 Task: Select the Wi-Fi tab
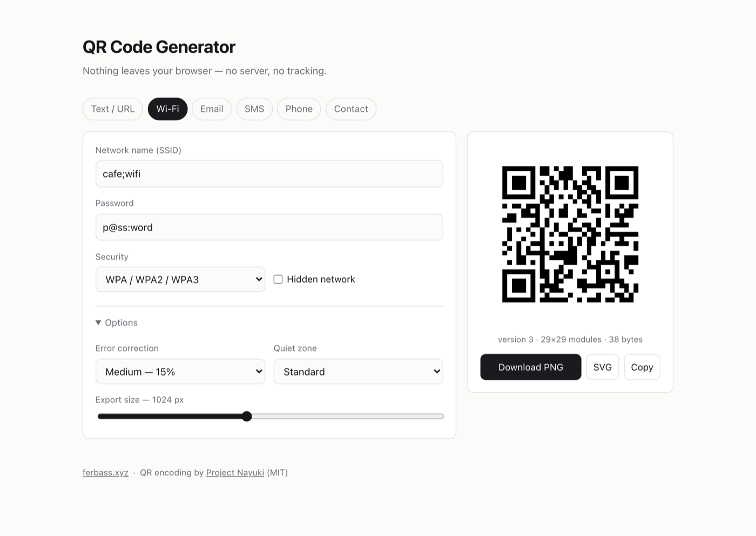167,109
